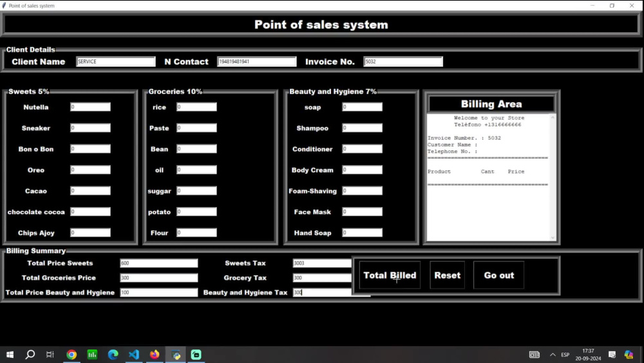
Task: Focus the chocolate cocoa quantity field
Action: (x=90, y=211)
